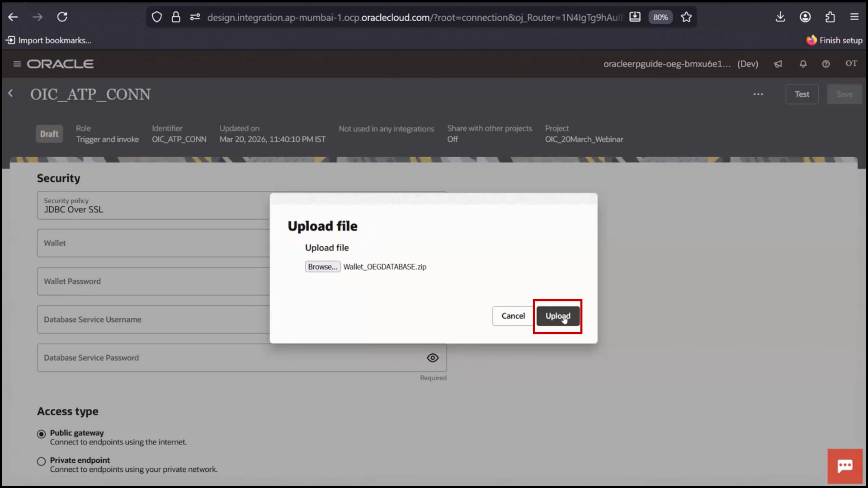Go back from OIC_ATP_CONN connection page
Viewport: 868px width, 488px height.
[10, 94]
